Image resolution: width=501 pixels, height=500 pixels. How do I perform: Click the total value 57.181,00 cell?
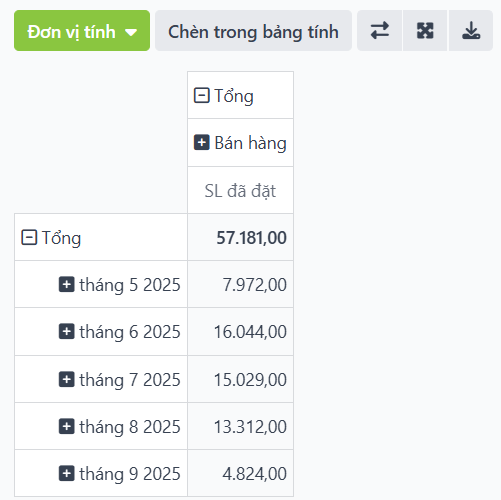240,237
